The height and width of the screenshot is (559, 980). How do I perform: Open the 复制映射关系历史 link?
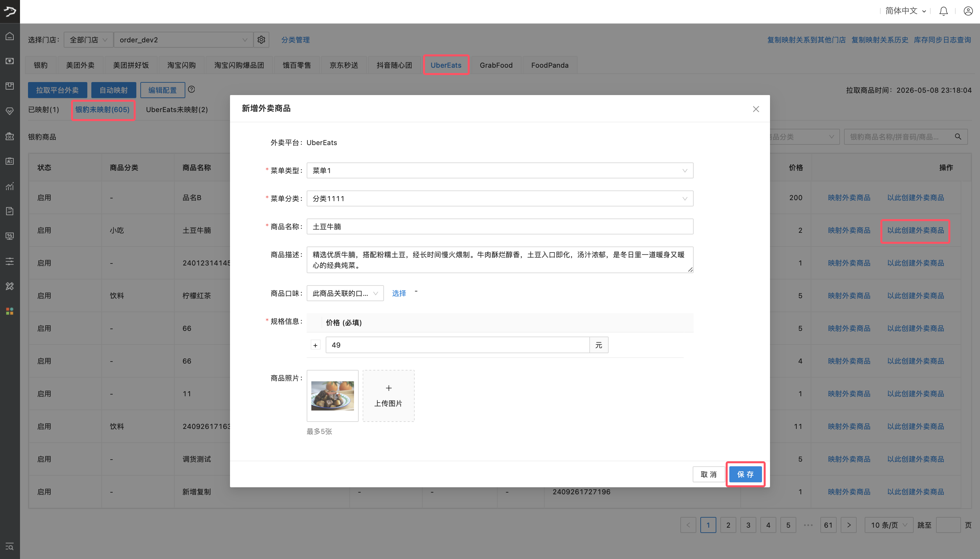pos(880,40)
